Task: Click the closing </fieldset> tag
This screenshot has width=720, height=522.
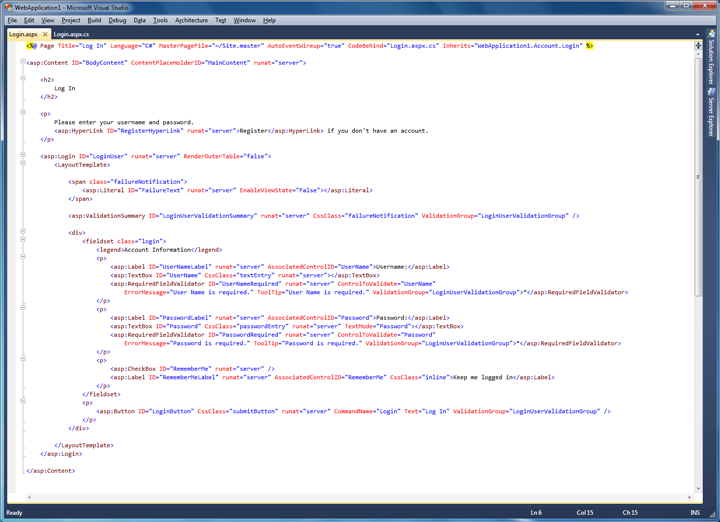Action: (x=101, y=394)
